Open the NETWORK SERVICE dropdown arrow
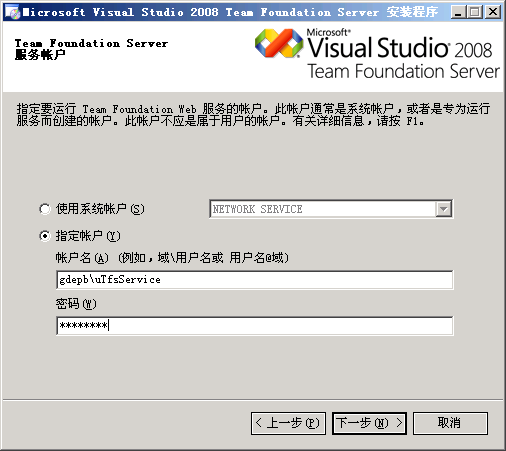506x451 pixels. point(443,209)
